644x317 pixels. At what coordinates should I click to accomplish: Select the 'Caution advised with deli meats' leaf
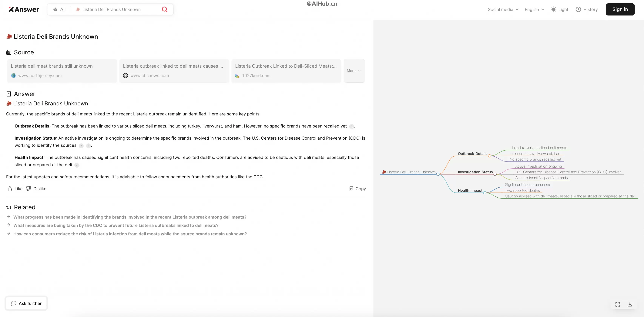570,196
